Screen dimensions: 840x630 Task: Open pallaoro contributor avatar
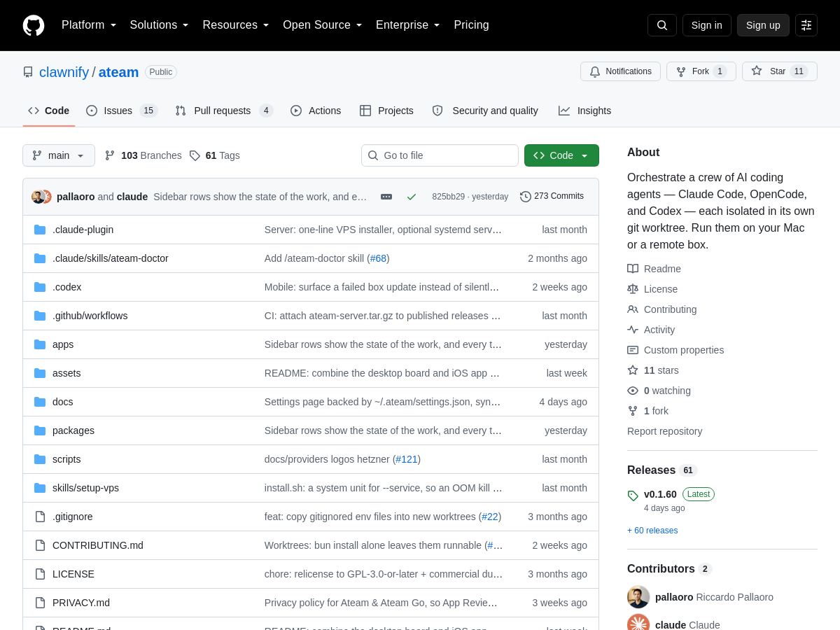pos(638,597)
